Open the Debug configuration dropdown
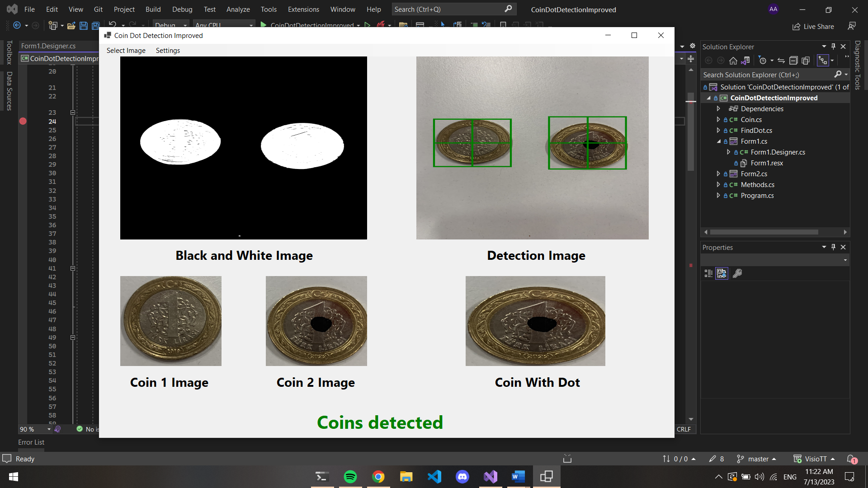868x488 pixels. click(170, 25)
